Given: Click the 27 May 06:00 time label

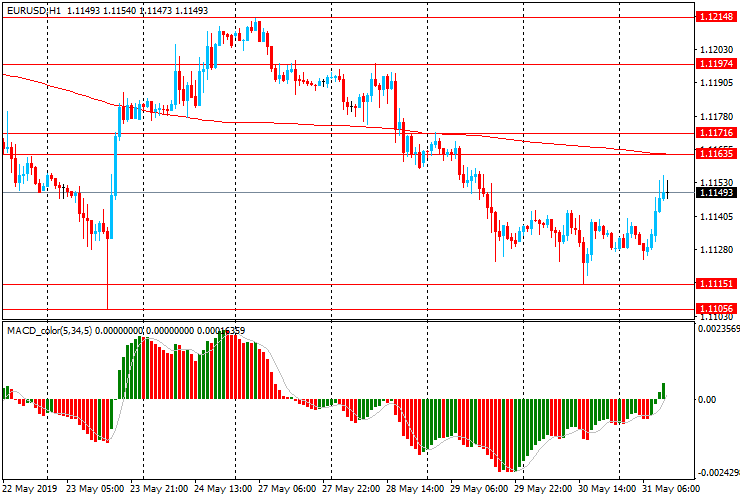Looking at the screenshot, I should point(287,489).
